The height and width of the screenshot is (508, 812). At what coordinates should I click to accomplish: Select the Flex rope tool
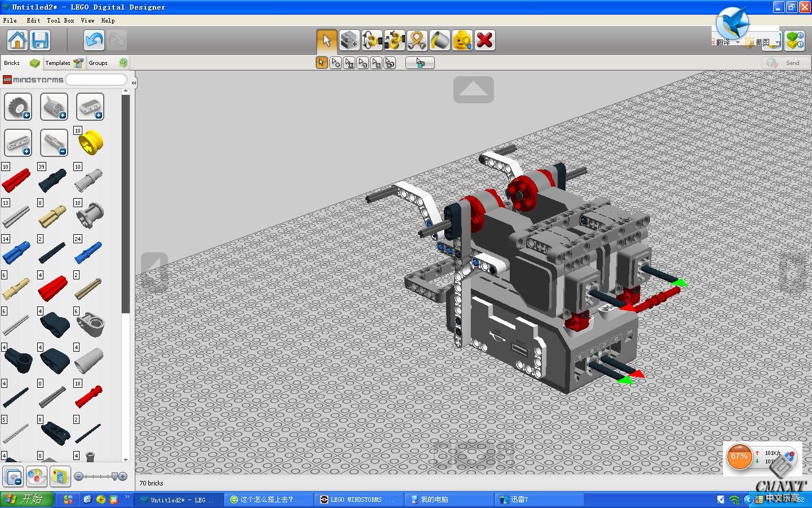coord(417,41)
